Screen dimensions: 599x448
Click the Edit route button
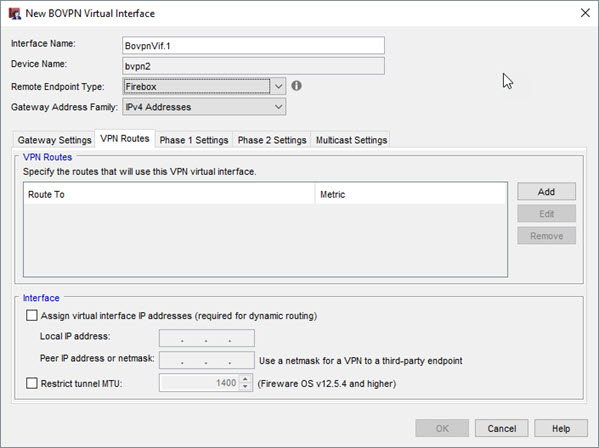coord(546,214)
